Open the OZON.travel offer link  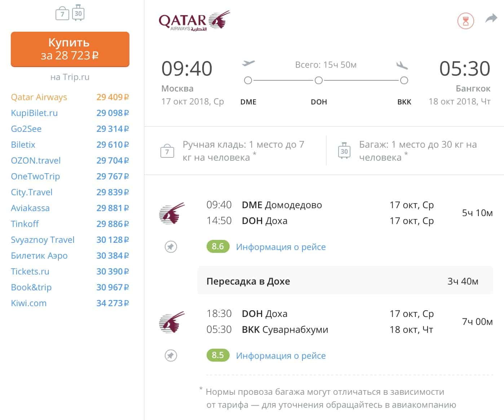click(x=36, y=161)
